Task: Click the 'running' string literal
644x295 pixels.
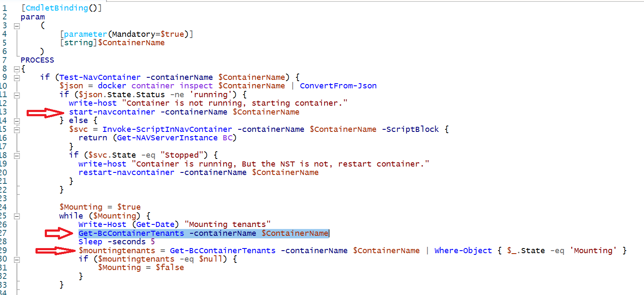Action: 216,95
